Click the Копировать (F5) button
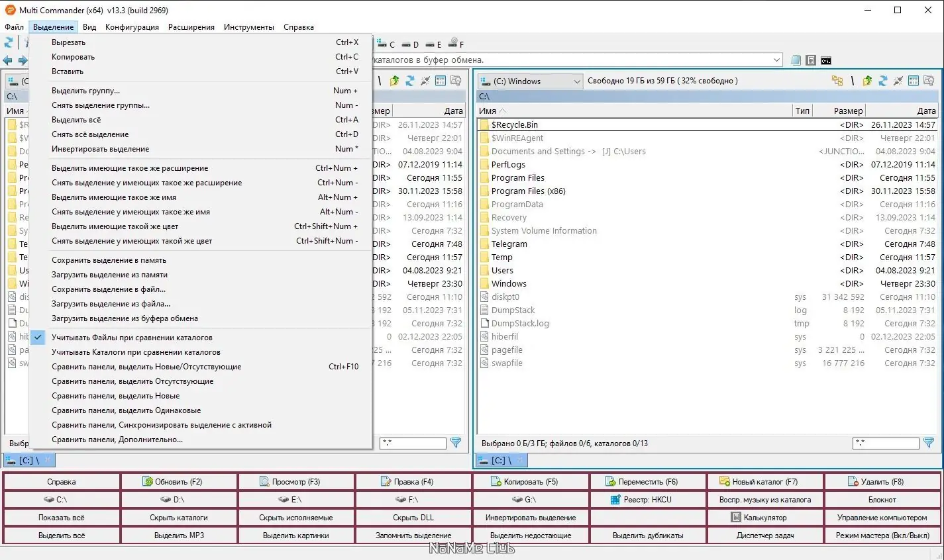Image resolution: width=944 pixels, height=560 pixels. click(x=531, y=482)
